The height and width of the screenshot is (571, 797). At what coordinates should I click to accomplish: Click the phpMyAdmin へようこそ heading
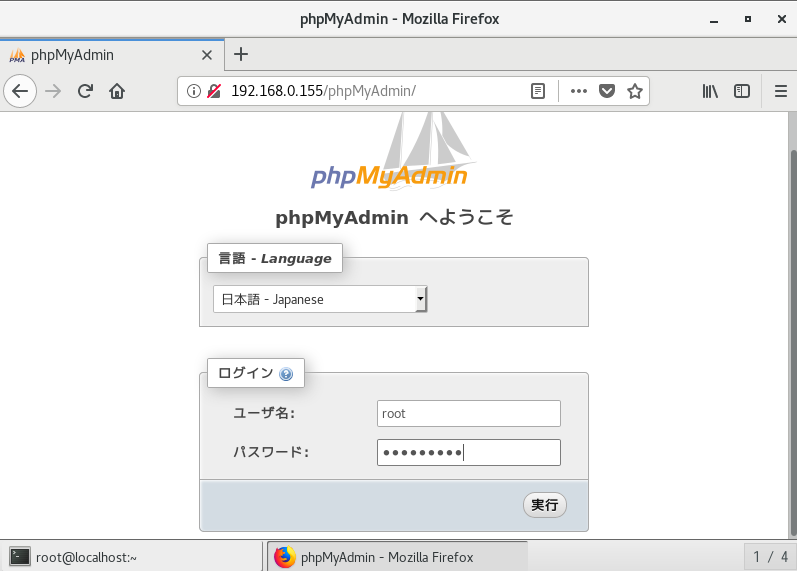pyautogui.click(x=394, y=218)
